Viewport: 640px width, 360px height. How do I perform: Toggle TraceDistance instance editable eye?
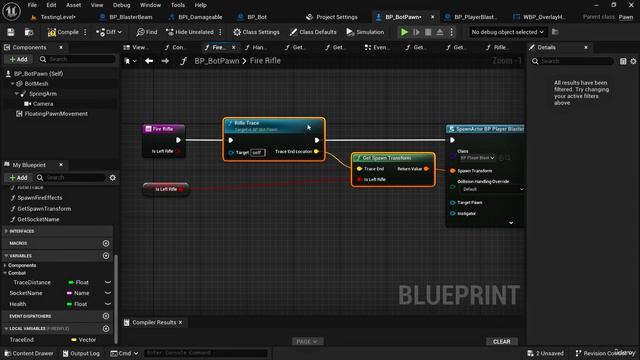(108, 282)
